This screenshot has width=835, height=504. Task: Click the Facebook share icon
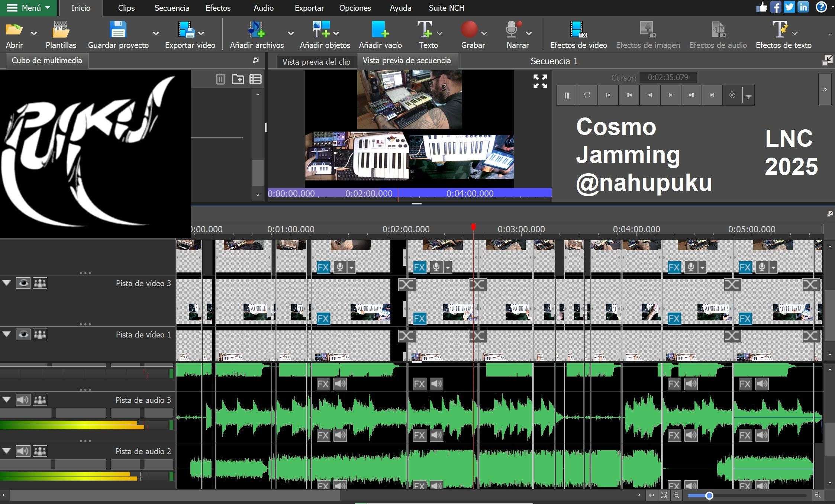click(x=775, y=7)
